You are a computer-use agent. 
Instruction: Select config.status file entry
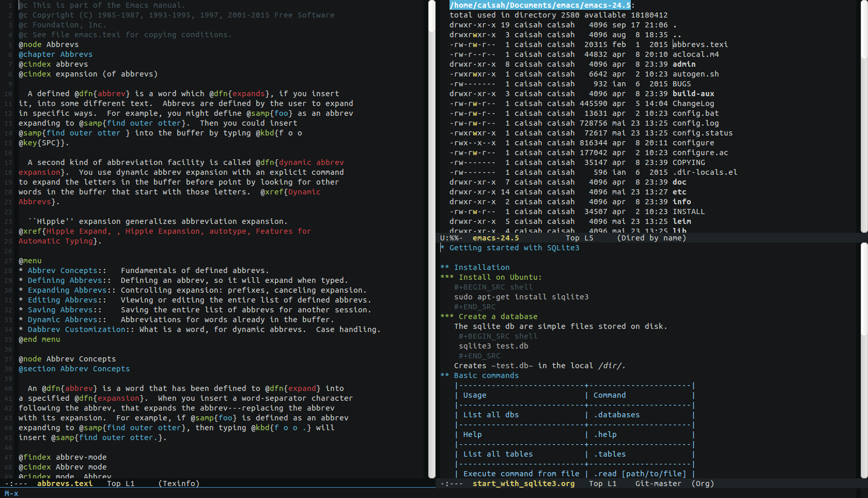(x=703, y=133)
